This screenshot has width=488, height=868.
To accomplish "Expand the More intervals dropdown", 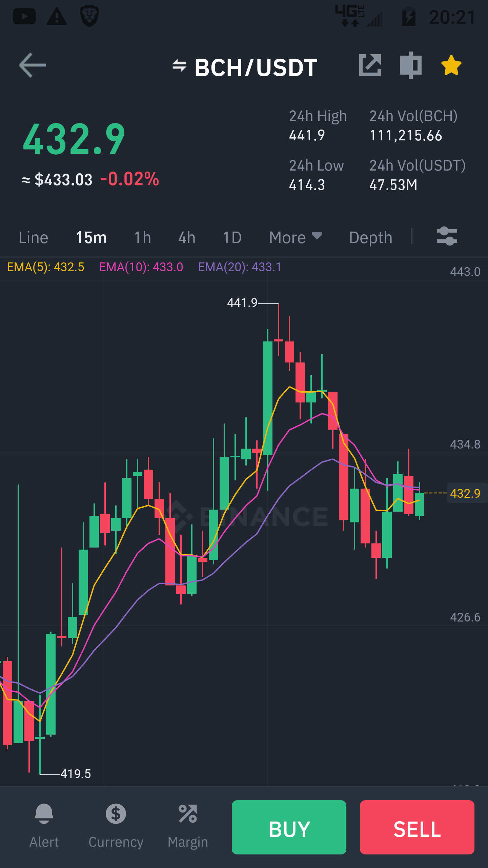I will pos(296,237).
